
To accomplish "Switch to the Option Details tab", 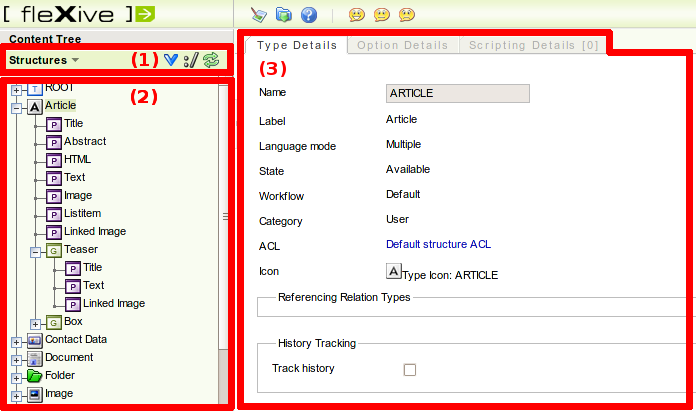I will pos(403,45).
